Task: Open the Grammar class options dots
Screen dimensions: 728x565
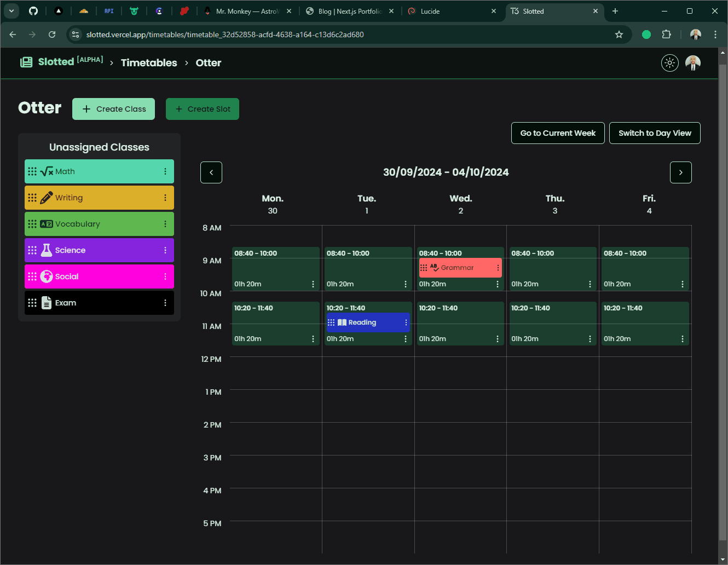Action: [498, 268]
